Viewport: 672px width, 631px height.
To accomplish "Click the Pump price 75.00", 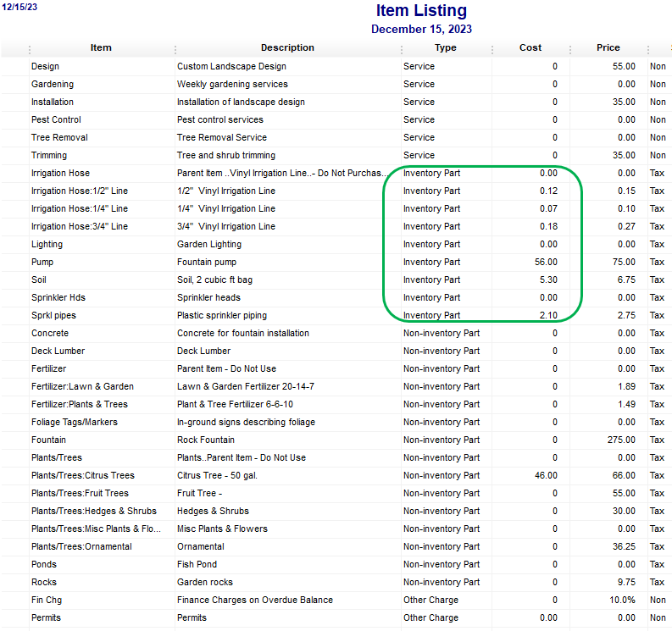I will tap(624, 263).
